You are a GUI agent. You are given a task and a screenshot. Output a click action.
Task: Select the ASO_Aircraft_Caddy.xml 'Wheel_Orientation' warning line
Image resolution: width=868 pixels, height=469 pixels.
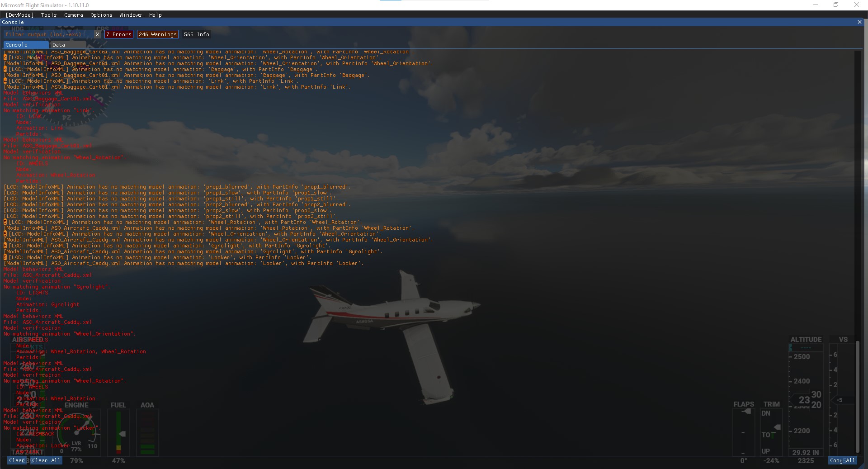tap(218, 240)
